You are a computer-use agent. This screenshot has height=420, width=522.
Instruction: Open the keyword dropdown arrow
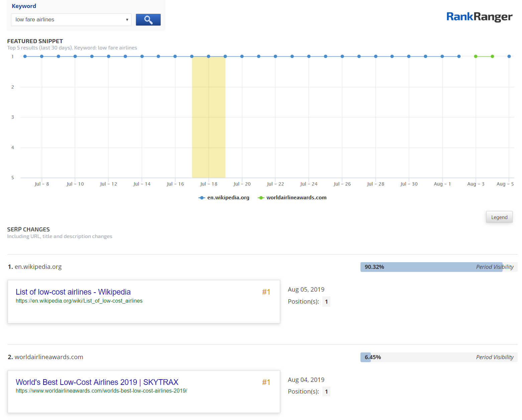coord(127,20)
